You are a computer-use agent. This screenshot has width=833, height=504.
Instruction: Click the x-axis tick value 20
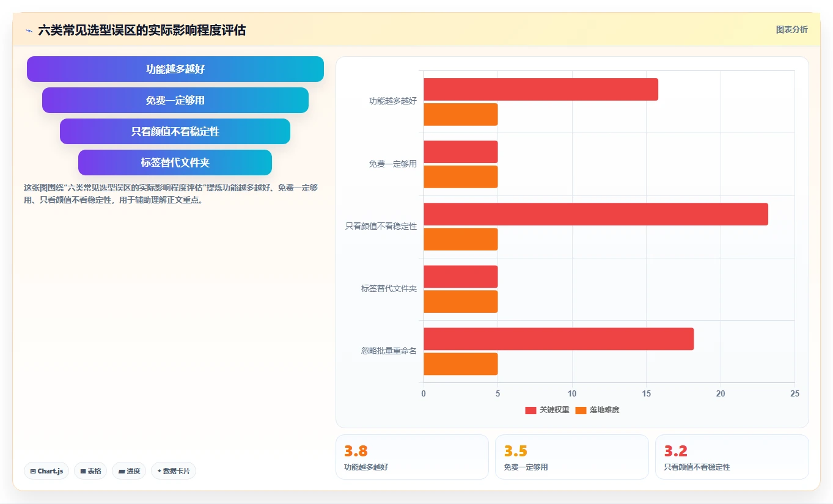coord(721,393)
